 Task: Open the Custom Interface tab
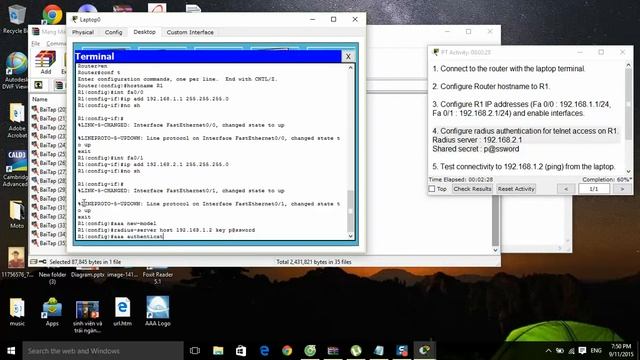[x=190, y=32]
